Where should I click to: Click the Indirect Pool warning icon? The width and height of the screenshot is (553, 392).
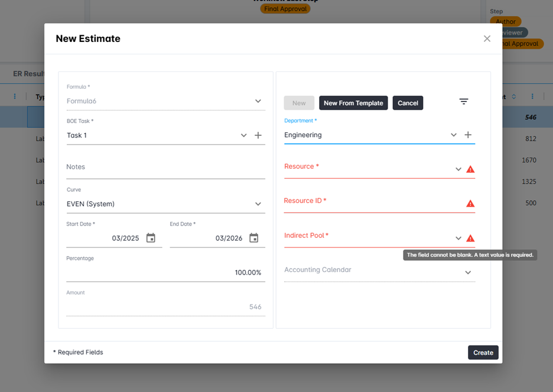coord(470,239)
